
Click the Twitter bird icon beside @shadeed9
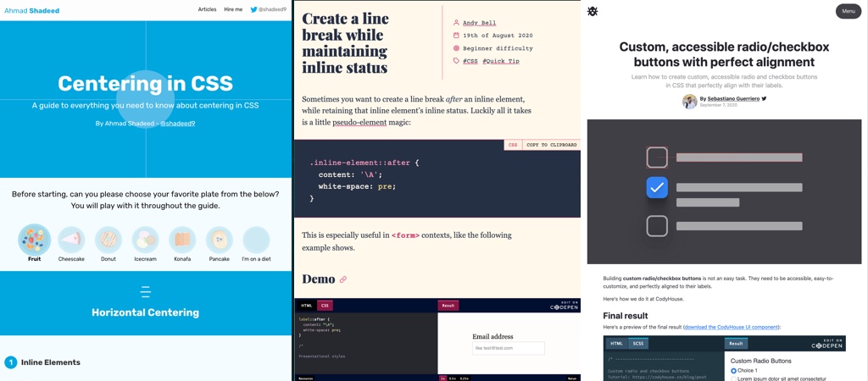(253, 9)
